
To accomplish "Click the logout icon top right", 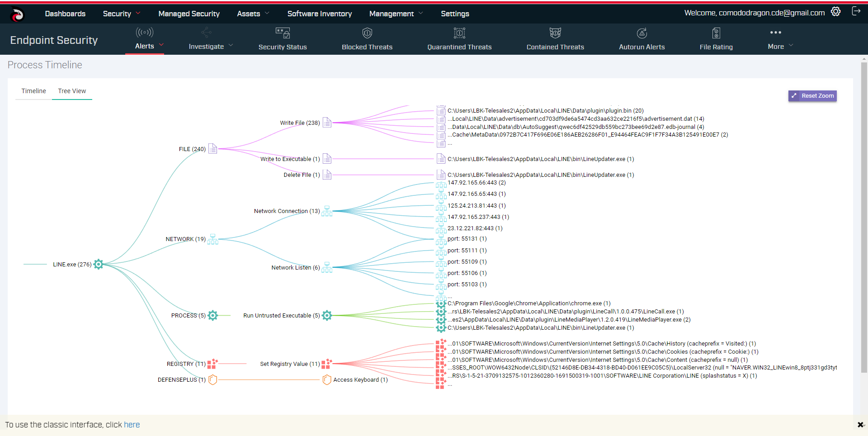I will [x=857, y=11].
